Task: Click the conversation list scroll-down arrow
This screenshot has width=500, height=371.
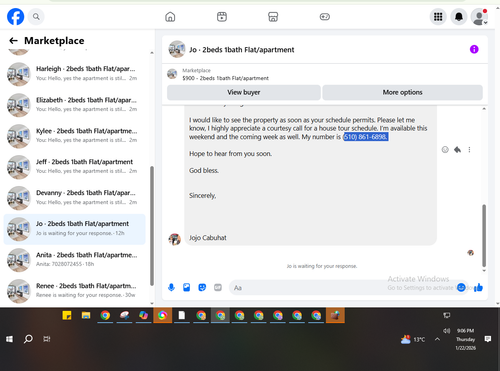Action: (x=152, y=303)
